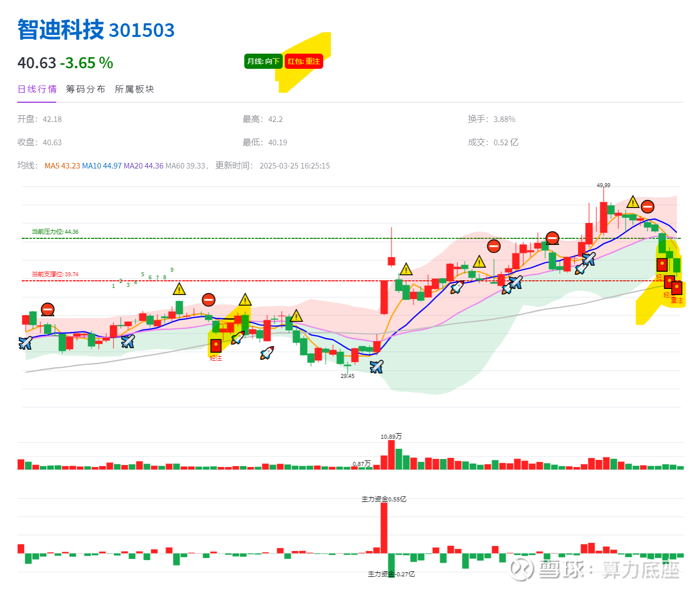Viewport: 700px width, 591px height.
Task: Click the tallest red main-fund bar under 0.55亿
Action: tap(384, 528)
